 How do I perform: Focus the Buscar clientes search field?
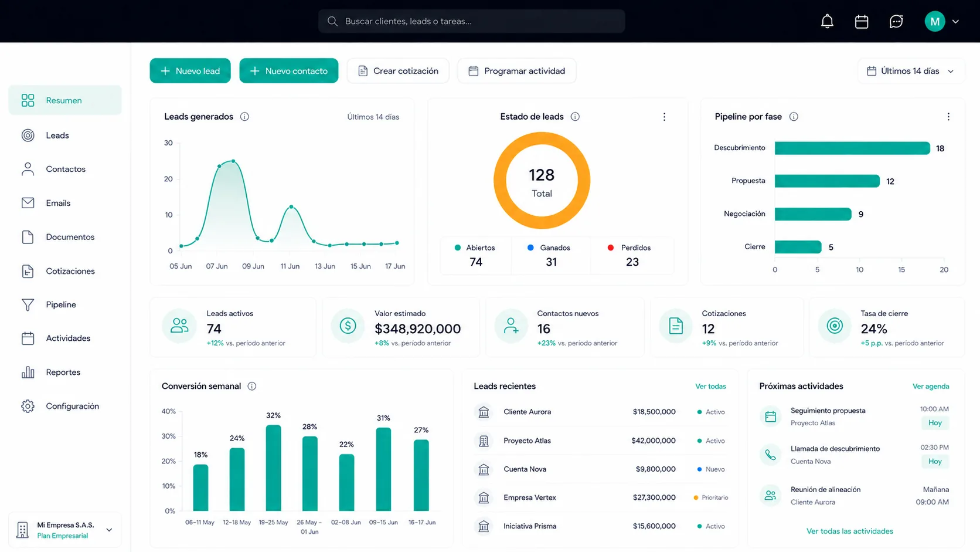point(472,21)
